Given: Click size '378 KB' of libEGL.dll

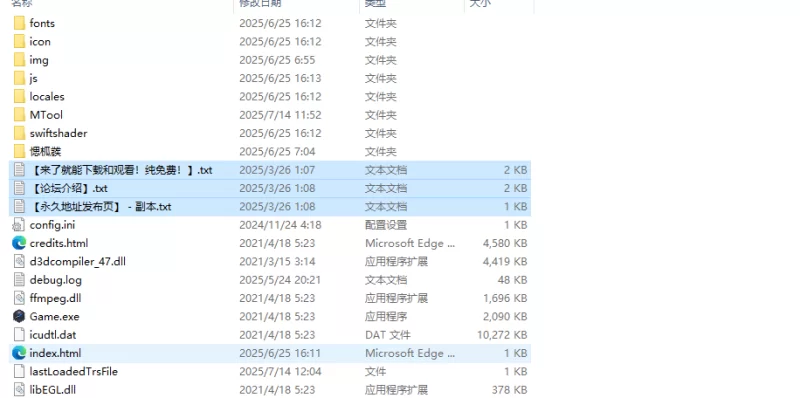Looking at the screenshot, I should (x=510, y=390).
